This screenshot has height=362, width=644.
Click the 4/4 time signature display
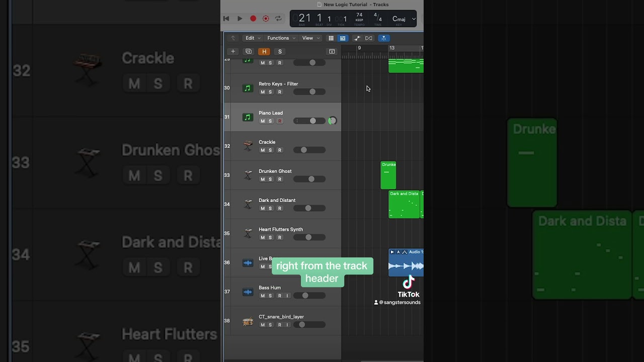[377, 18]
